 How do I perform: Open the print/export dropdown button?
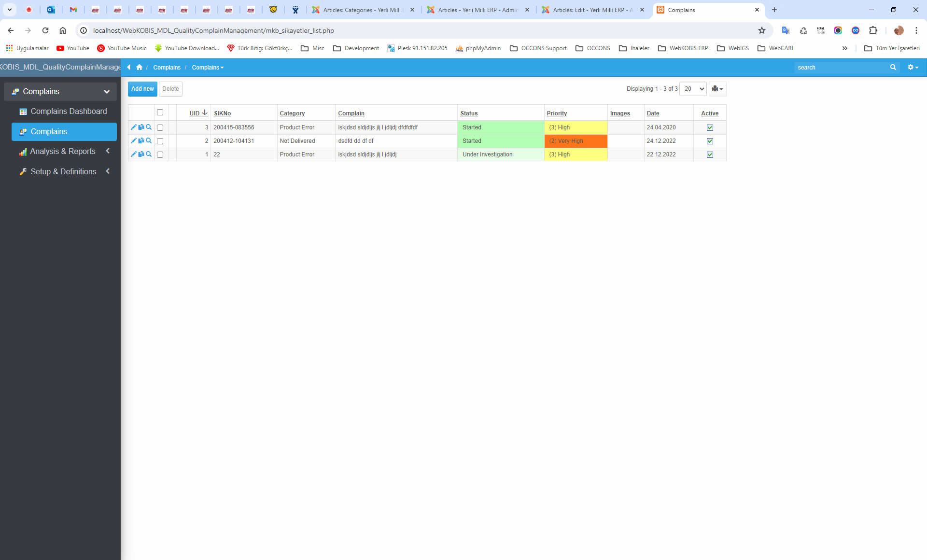[717, 89]
